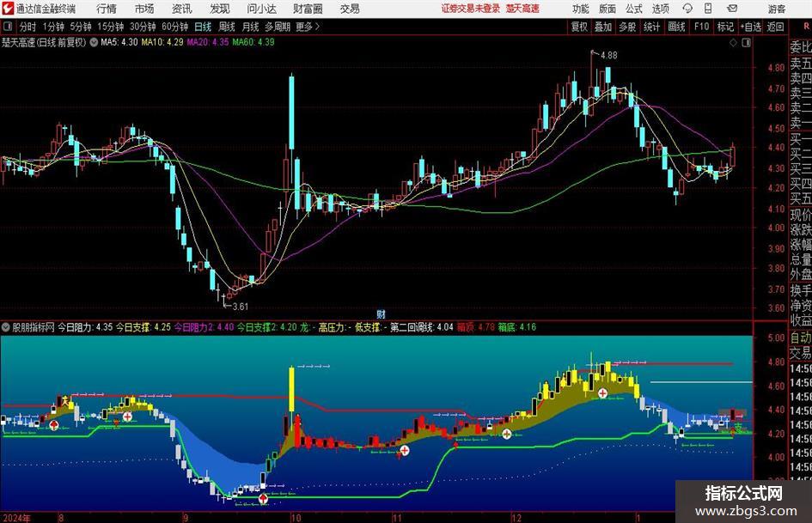
Task: Open the 交易 menu
Action: [x=350, y=9]
